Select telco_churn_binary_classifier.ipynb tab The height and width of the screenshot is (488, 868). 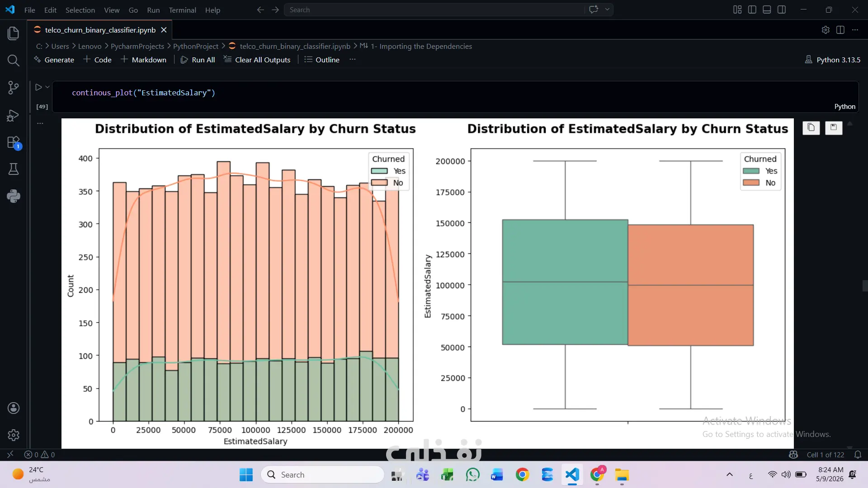100,30
